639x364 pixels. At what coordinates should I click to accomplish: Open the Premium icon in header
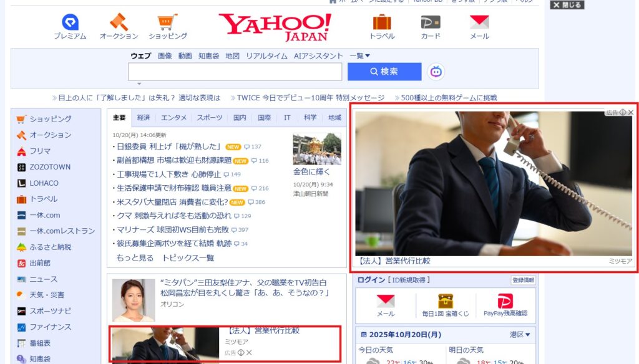pyautogui.click(x=70, y=23)
